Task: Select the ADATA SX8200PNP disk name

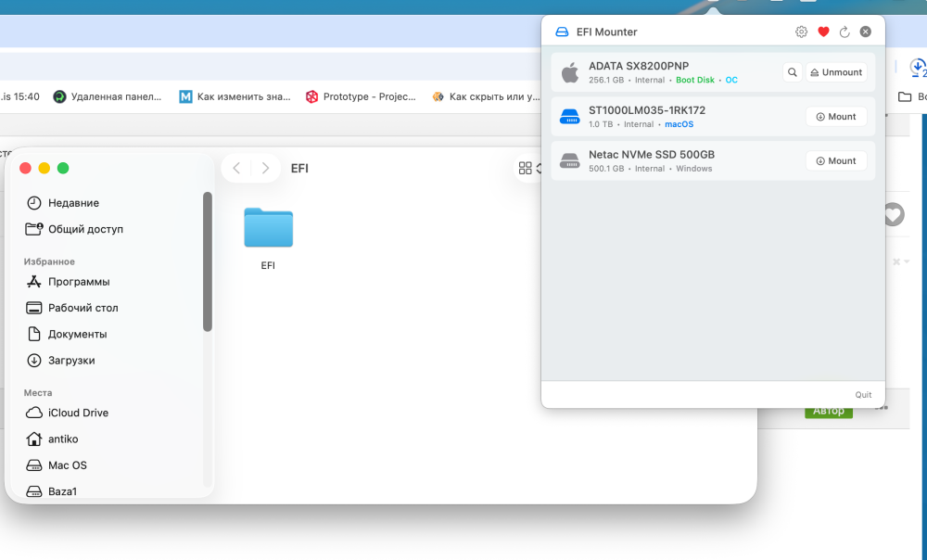Action: click(639, 66)
